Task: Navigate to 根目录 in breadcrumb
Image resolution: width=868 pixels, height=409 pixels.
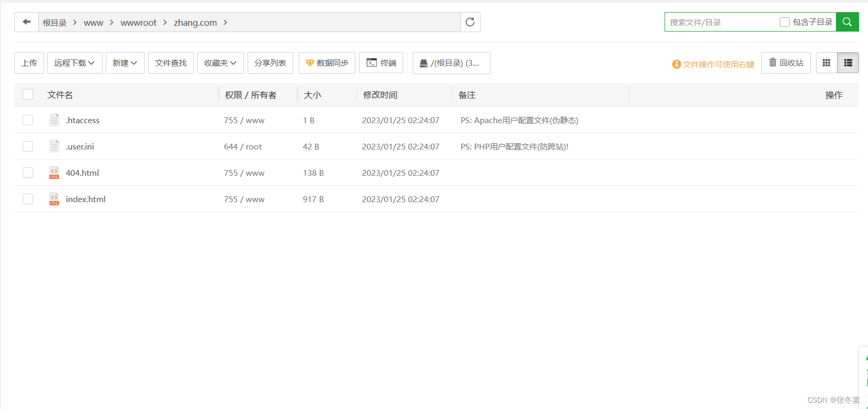Action: (55, 23)
